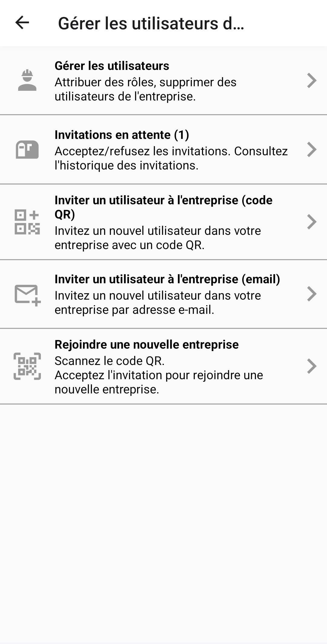Click the truncated page title header
Viewport: 327px width, 644px height.
(x=151, y=23)
